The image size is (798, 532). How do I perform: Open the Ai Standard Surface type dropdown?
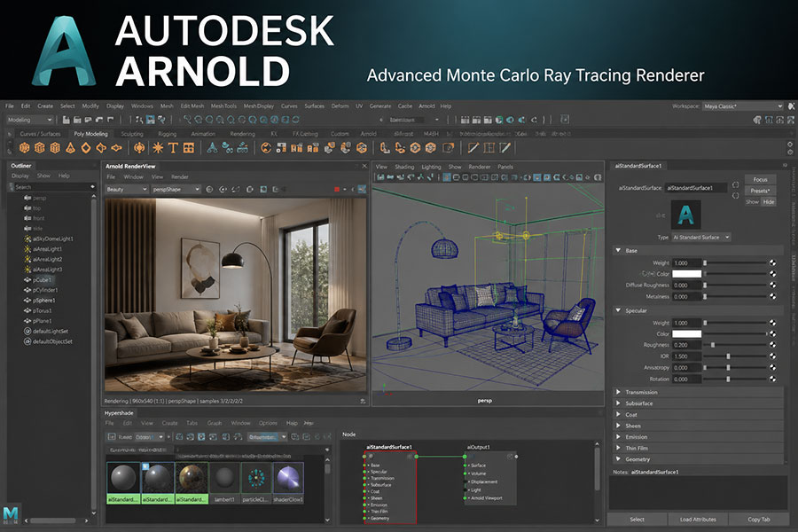coord(701,238)
